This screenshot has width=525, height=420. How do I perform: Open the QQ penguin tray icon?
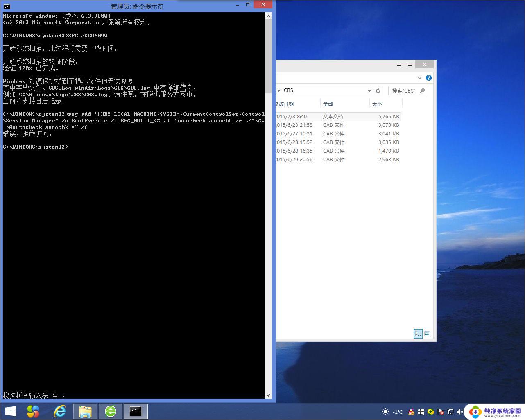[x=412, y=412]
